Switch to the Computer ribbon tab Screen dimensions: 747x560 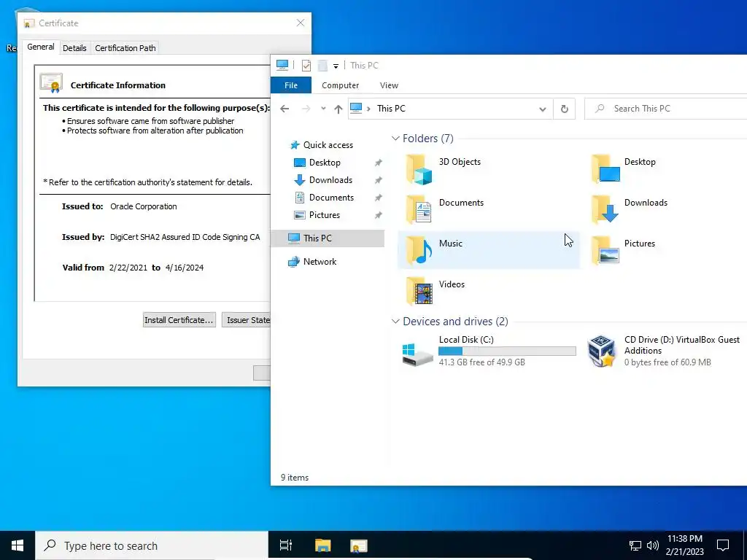(x=340, y=85)
